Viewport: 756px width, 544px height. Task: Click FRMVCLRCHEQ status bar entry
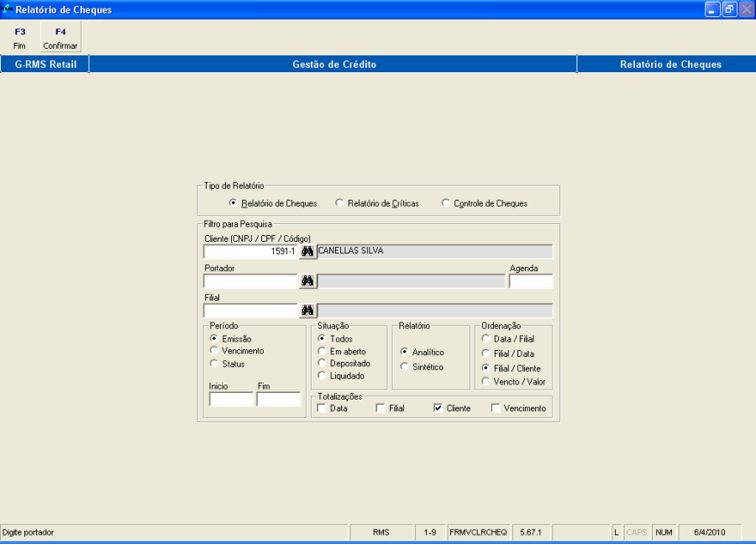click(478, 532)
